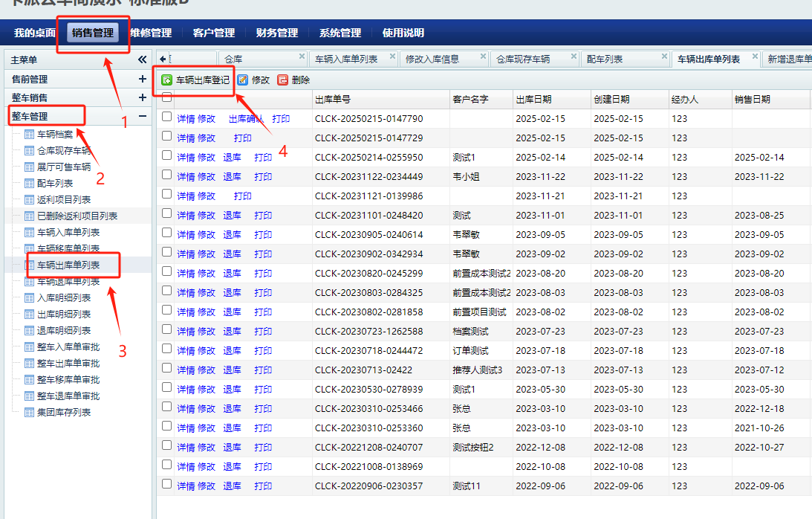Click the list icon beside 车辆档案
Image resolution: width=812 pixels, height=519 pixels.
pyautogui.click(x=30, y=135)
